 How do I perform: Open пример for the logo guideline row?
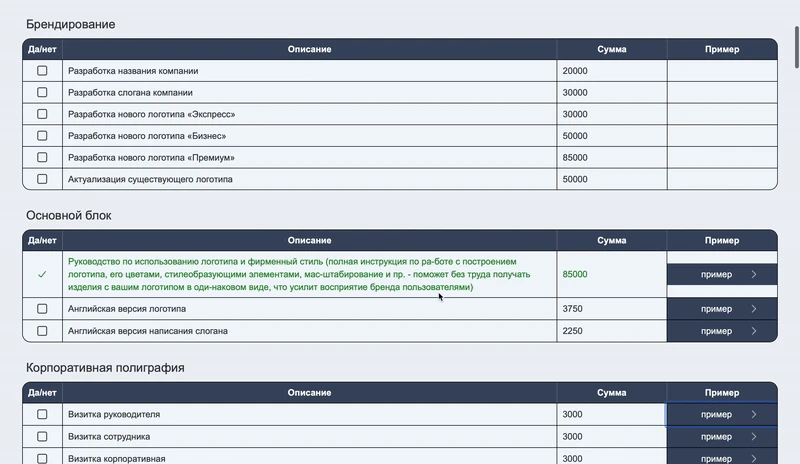(721, 274)
